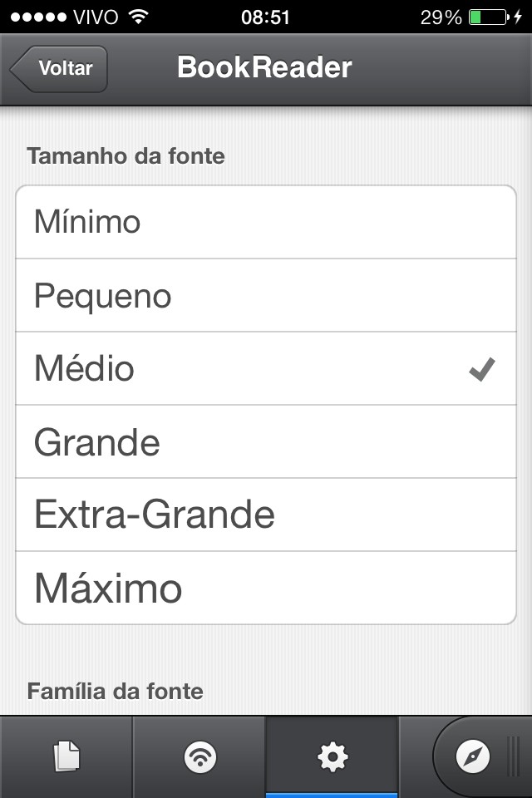
Task: Tap the 08:51 clock in status bar
Action: [265, 17]
